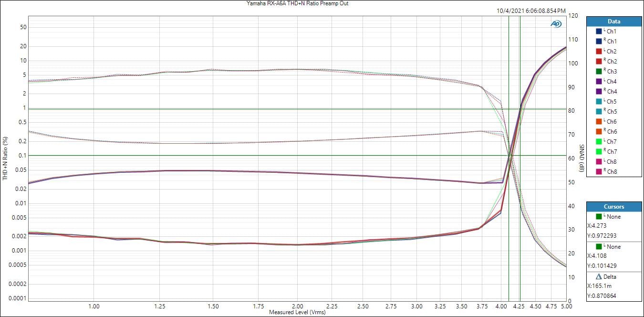The height and width of the screenshot is (317, 644).
Task: Toggle visibility of R Ch6 orange trace
Action: point(599,131)
